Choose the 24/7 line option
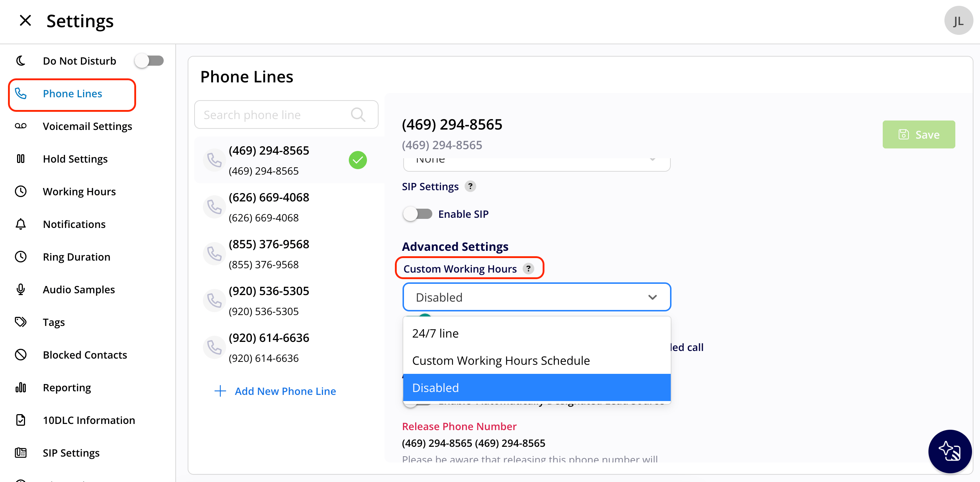The image size is (980, 482). click(x=536, y=334)
